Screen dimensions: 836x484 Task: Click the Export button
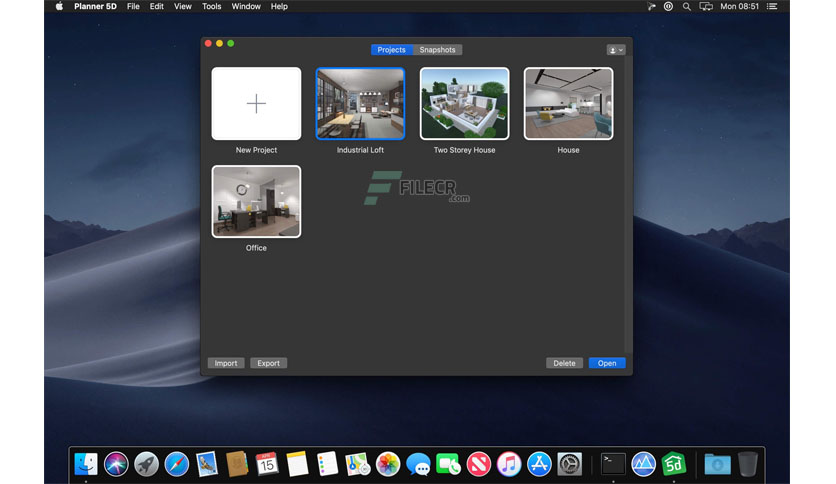(x=269, y=363)
